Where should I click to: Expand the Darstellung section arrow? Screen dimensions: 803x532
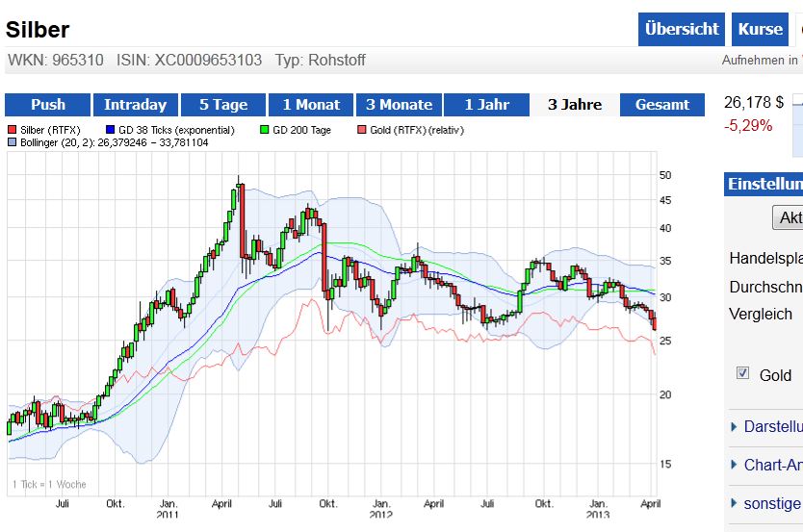click(735, 427)
